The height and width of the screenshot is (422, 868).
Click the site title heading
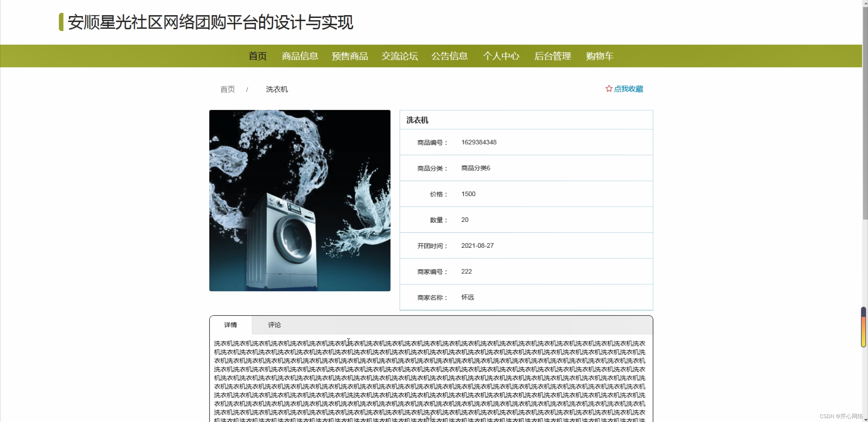[210, 22]
